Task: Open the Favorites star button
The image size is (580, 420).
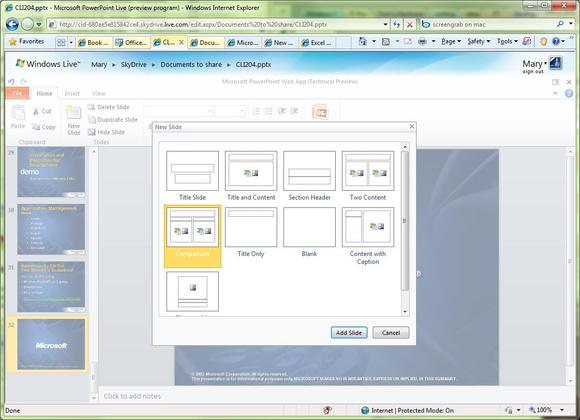Action: pos(27,42)
